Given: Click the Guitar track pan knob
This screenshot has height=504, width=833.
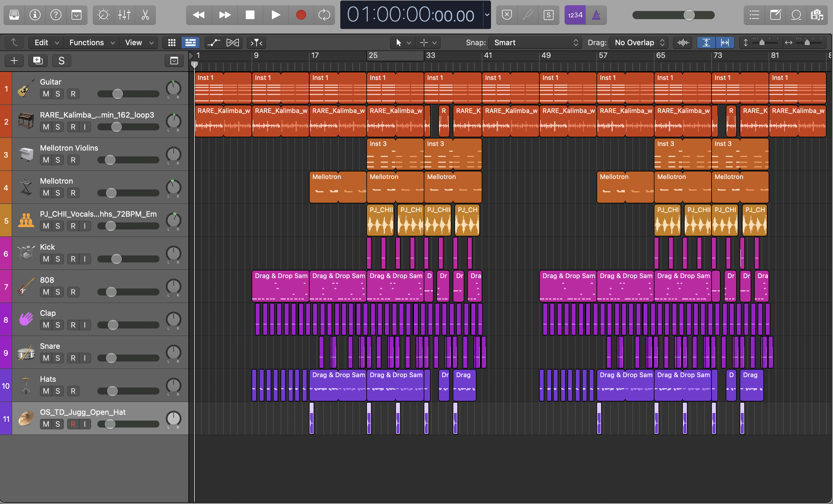Looking at the screenshot, I should (173, 88).
